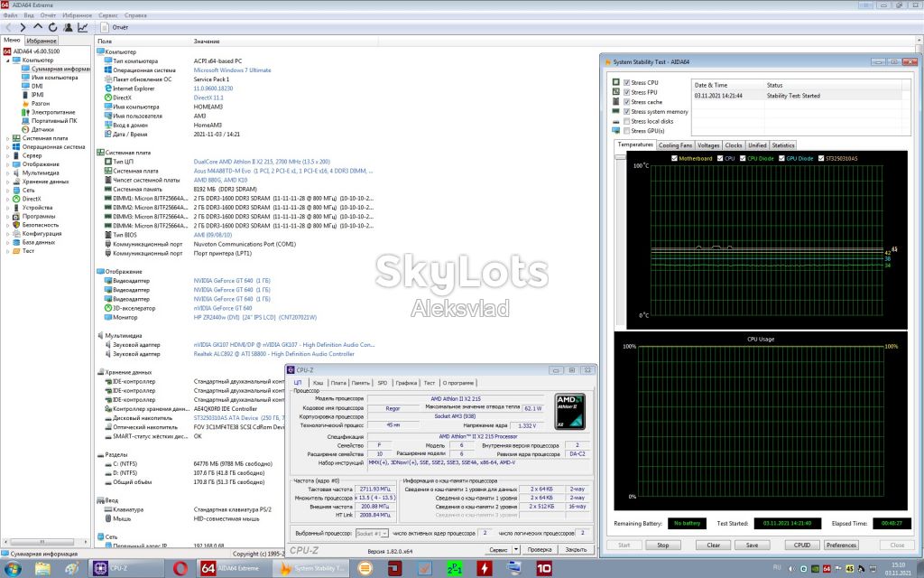Toggle the Motherboard temperature graph line
Image resolution: width=924 pixels, height=578 pixels.
[x=674, y=158]
